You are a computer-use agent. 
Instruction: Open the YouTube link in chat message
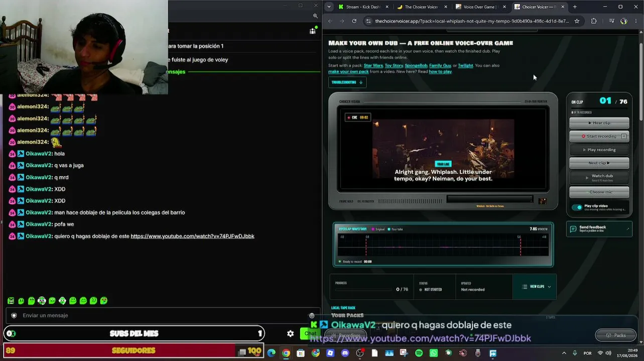point(192,236)
